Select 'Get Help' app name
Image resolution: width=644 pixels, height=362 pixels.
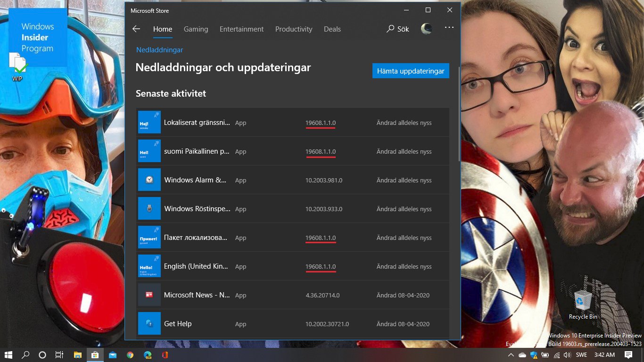[x=178, y=324]
